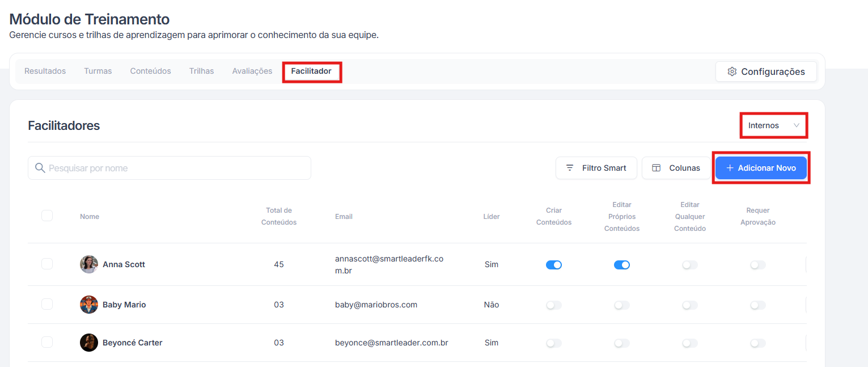Click the search magnifier icon
Viewport: 868px width, 367px height.
pyautogui.click(x=40, y=168)
